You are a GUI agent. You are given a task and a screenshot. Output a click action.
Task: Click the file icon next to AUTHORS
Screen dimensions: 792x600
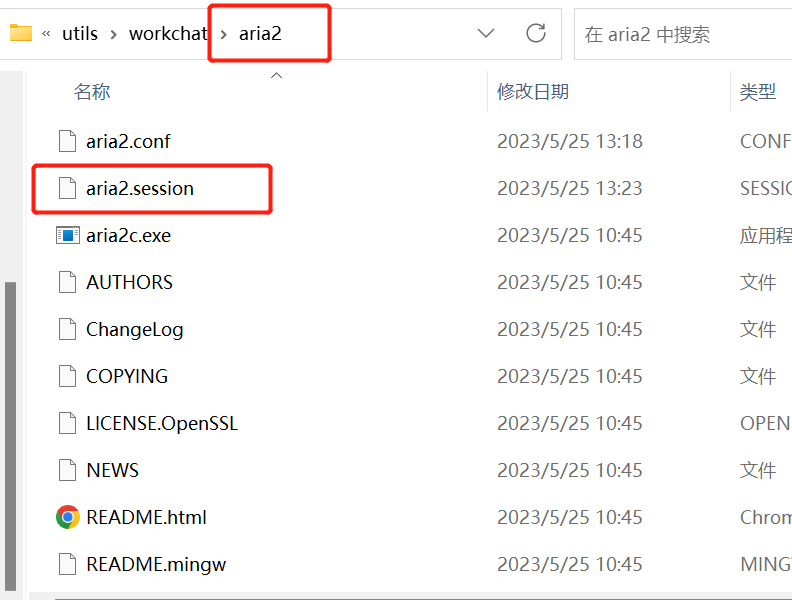tap(67, 282)
